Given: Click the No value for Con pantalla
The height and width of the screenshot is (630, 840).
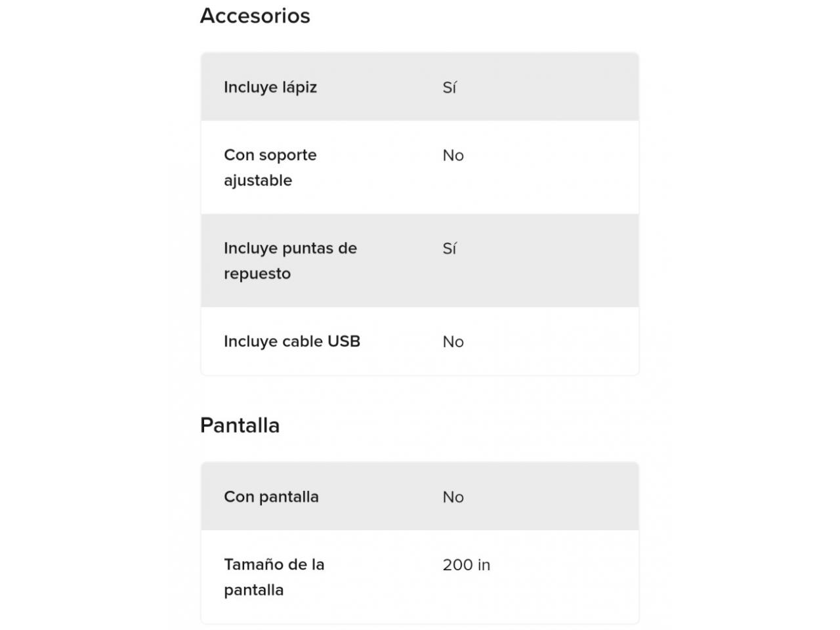Looking at the screenshot, I should 453,497.
